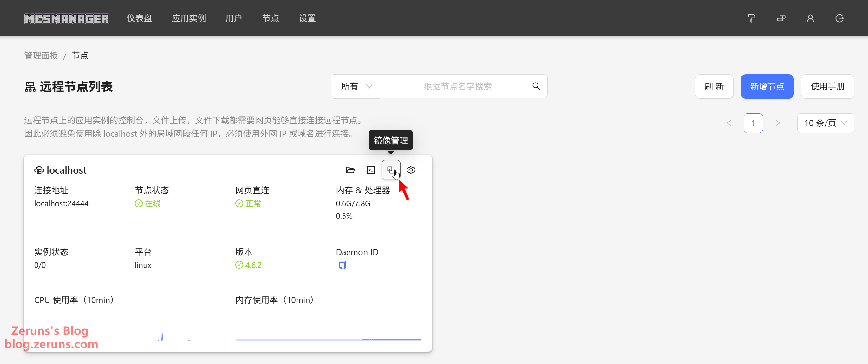Click the 连接地址 label

(x=51, y=190)
